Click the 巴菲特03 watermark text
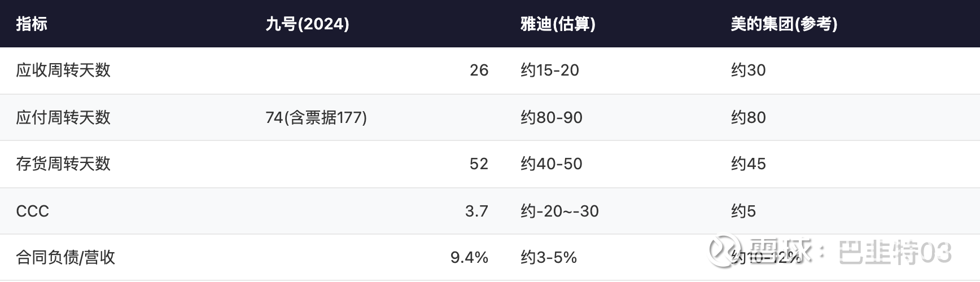This screenshot has width=980, height=282. pos(895,252)
